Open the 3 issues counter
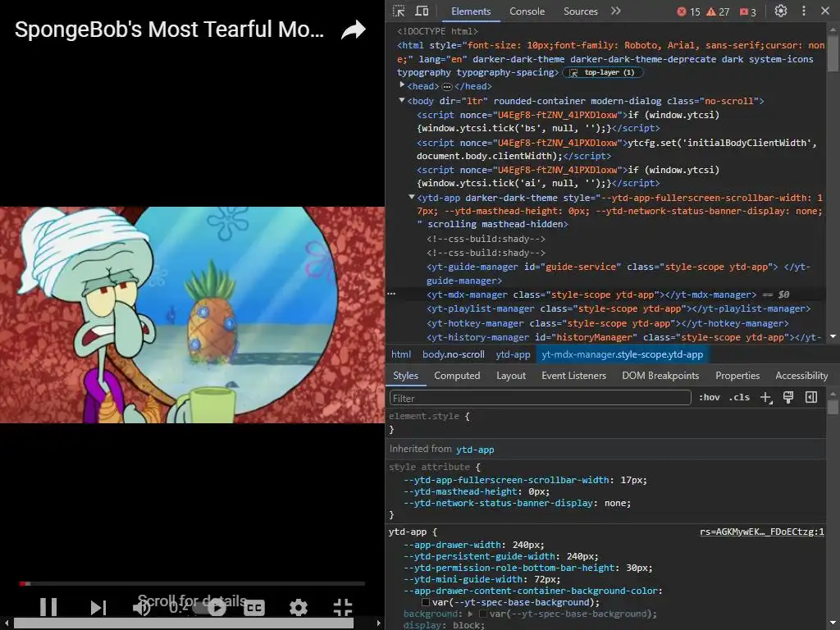Viewport: 840px width, 630px height. pyautogui.click(x=747, y=11)
